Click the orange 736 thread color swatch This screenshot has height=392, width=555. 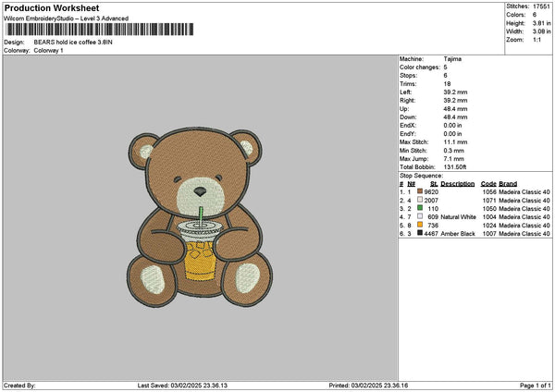click(x=421, y=225)
